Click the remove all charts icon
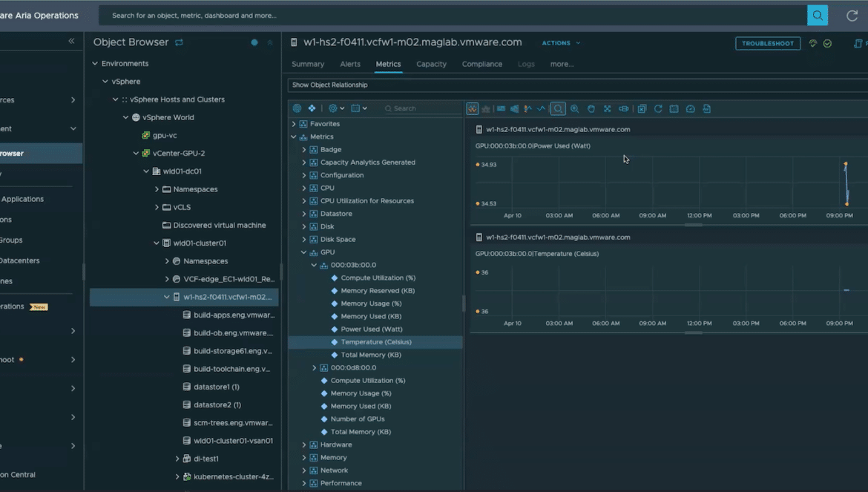This screenshot has width=868, height=492. pos(642,109)
